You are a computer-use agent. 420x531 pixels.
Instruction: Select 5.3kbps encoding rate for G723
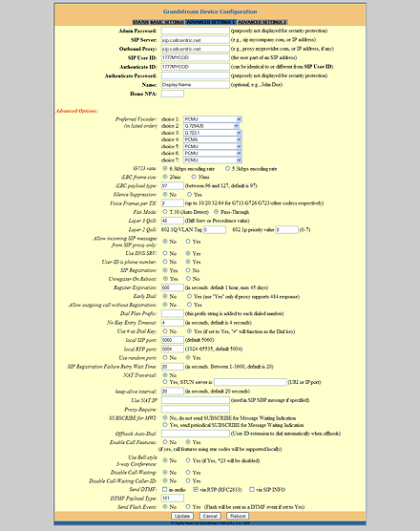point(227,168)
